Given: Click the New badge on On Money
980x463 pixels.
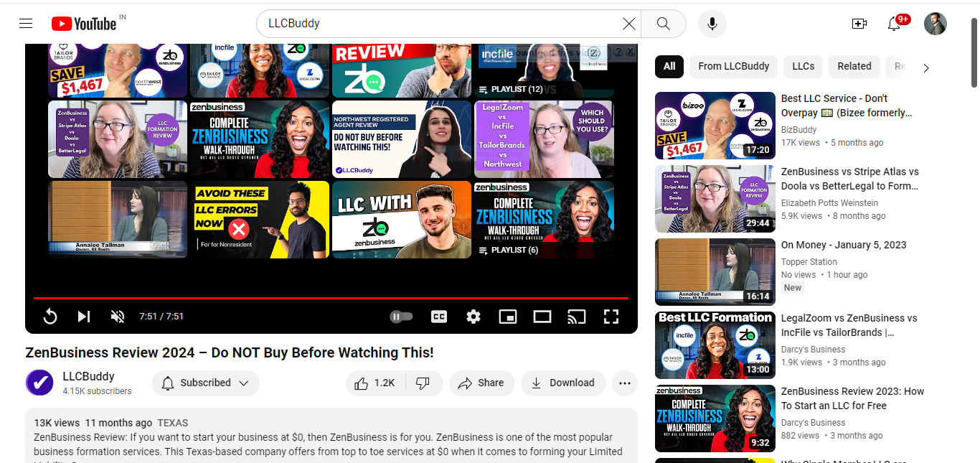Looking at the screenshot, I should [793, 288].
